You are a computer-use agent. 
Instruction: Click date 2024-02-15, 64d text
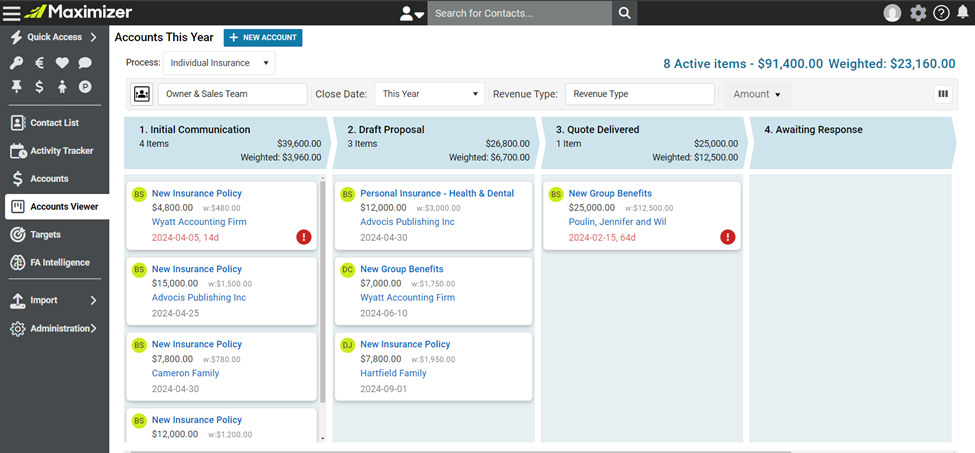[602, 237]
